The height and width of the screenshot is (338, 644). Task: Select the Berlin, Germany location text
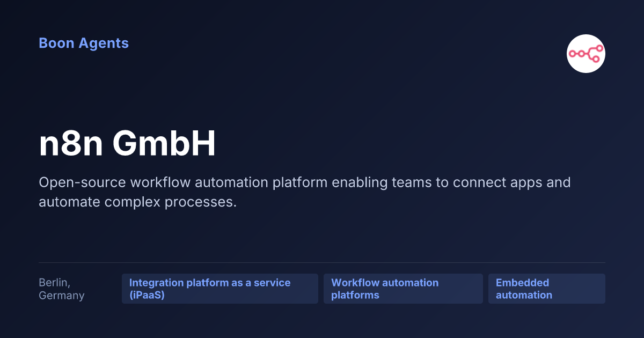pyautogui.click(x=62, y=289)
